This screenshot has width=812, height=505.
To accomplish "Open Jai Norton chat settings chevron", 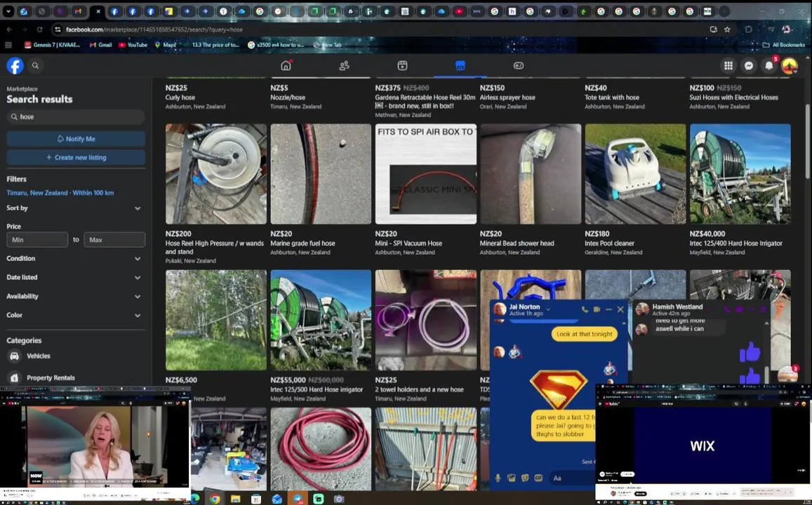I will 548,309.
